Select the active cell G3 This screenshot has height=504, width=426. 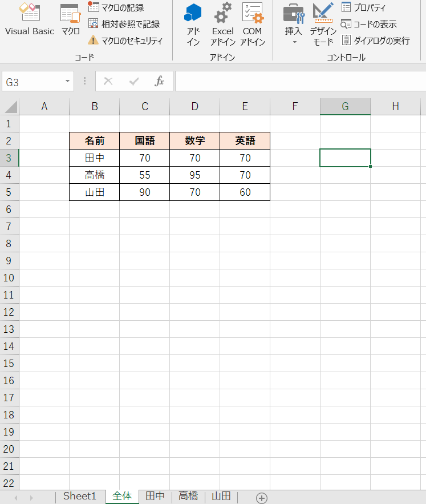(345, 158)
